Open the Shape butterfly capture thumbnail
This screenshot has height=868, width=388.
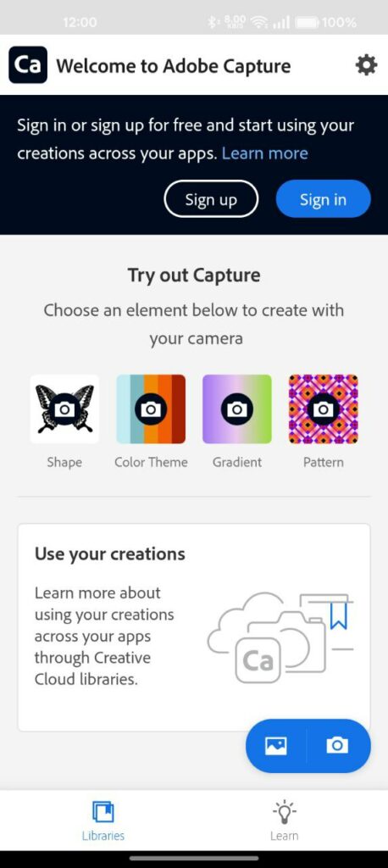pos(64,409)
